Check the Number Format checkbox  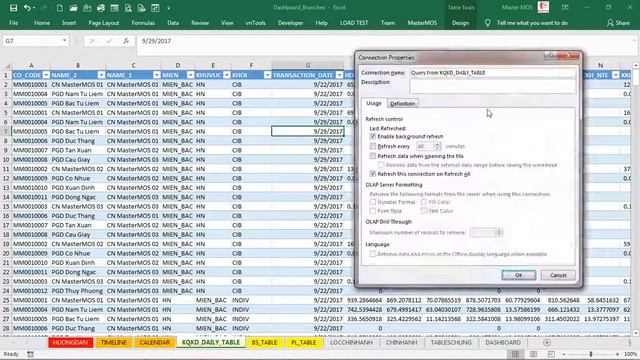coord(373,202)
